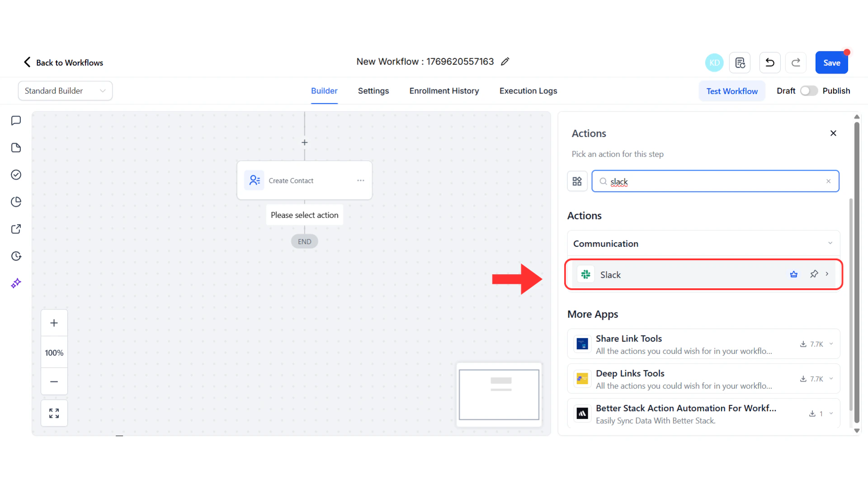Click the external link icon in left sidebar

(x=16, y=229)
